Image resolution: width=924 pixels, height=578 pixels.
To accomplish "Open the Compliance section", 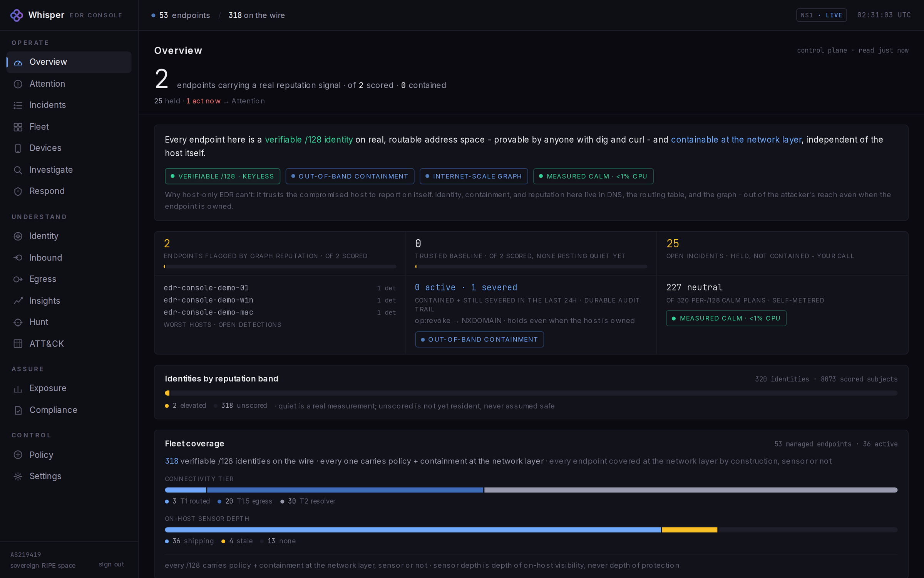I will click(69, 410).
